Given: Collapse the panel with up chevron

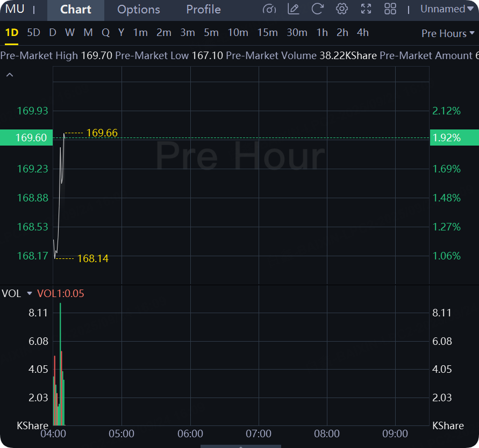Looking at the screenshot, I should tap(10, 75).
